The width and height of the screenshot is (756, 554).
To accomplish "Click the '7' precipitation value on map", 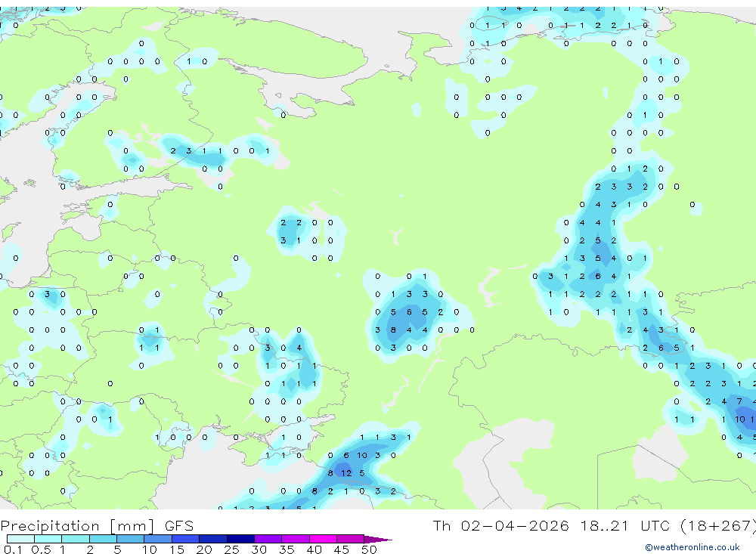I will 739,401.
